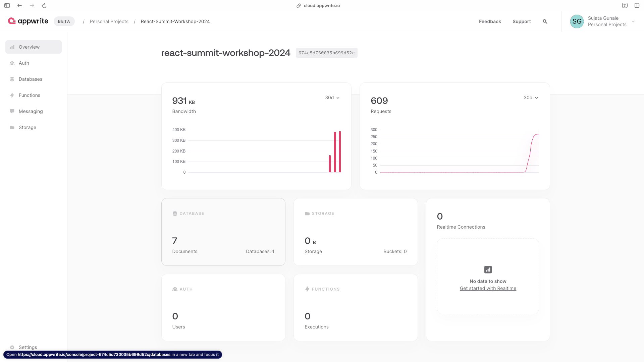This screenshot has width=644, height=362.
Task: Open the Database documents card
Action: click(223, 232)
